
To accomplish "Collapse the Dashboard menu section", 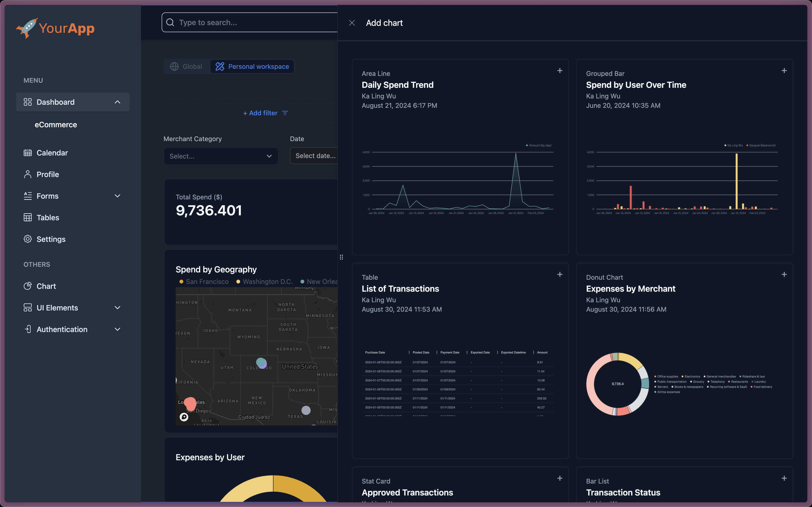I will click(117, 102).
